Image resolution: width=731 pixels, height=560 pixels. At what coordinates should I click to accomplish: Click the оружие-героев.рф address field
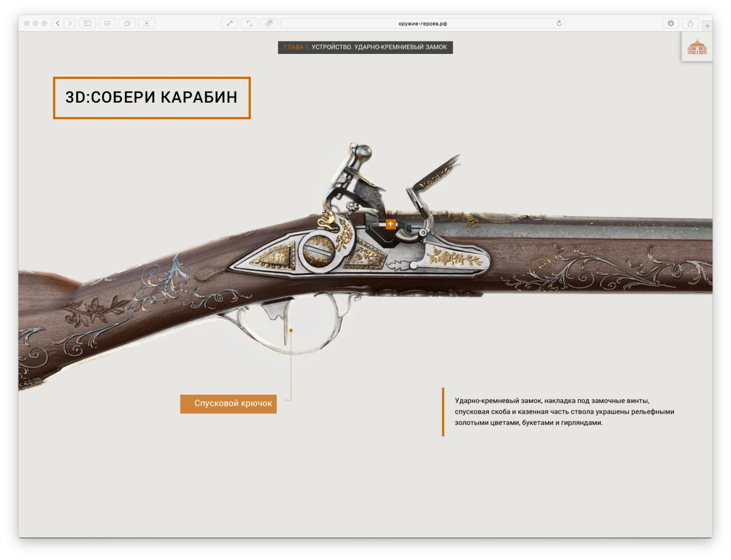click(x=422, y=23)
